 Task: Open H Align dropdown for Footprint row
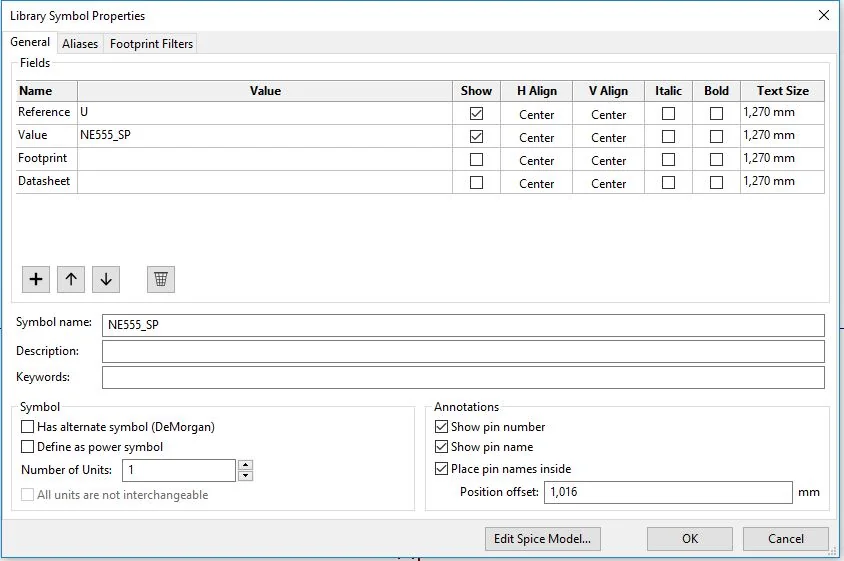(x=537, y=160)
